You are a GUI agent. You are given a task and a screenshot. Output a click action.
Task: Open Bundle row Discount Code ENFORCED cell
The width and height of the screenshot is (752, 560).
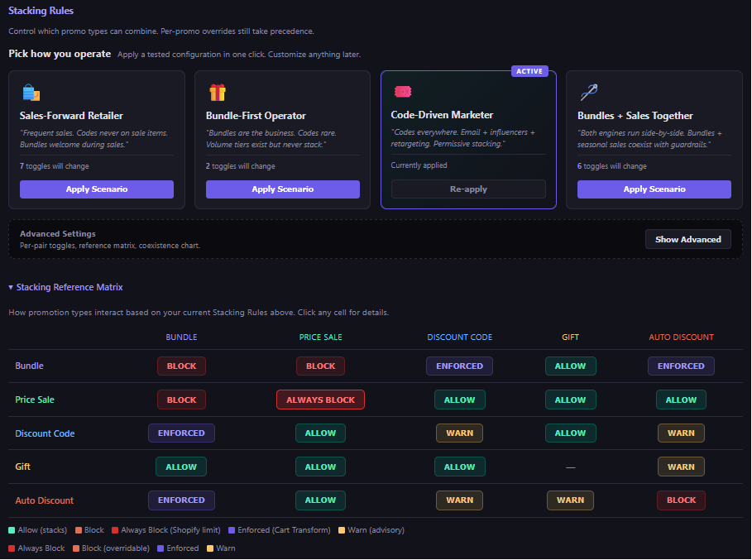pyautogui.click(x=459, y=366)
